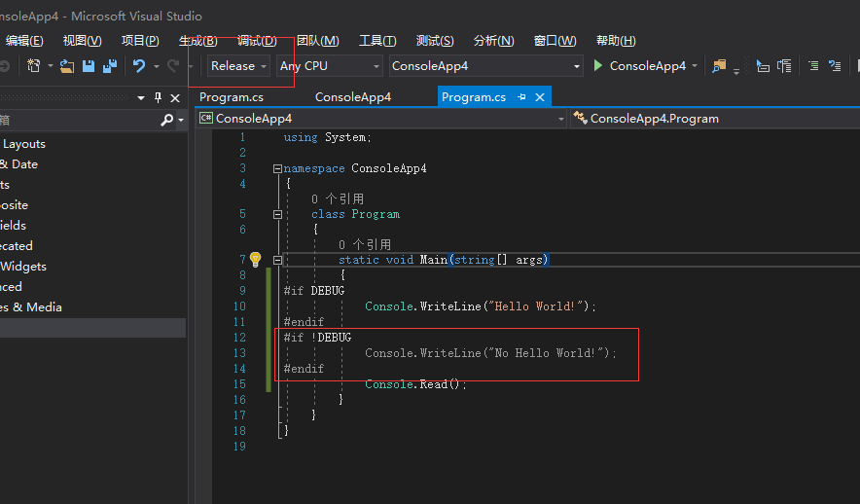Open the 调试(D) menu
The image size is (860, 504).
tap(257, 41)
